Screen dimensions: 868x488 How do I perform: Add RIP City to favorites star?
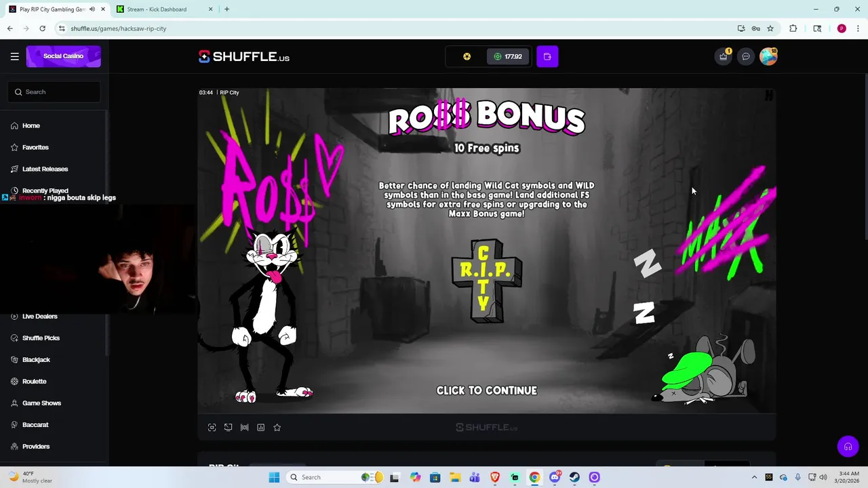pos(277,428)
